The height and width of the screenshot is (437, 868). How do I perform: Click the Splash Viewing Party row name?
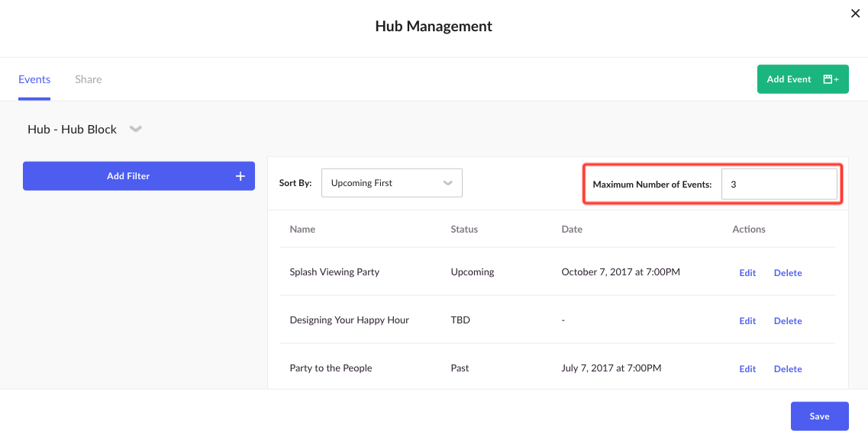(x=334, y=272)
